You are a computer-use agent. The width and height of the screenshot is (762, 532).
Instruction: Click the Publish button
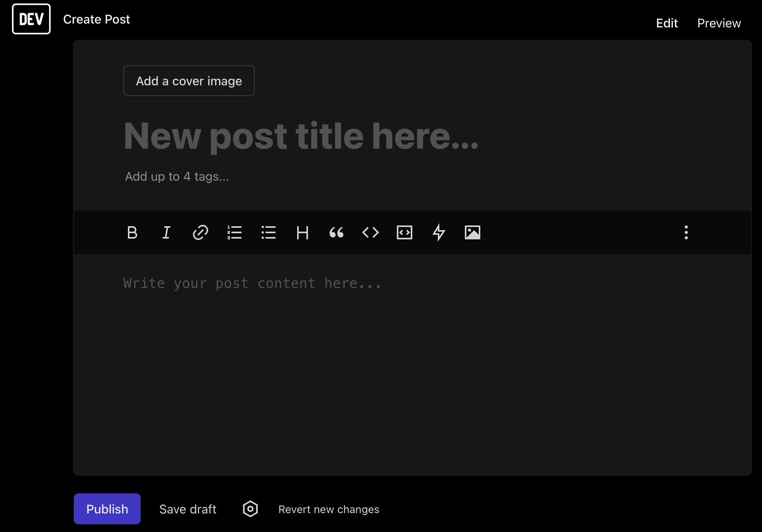107,509
